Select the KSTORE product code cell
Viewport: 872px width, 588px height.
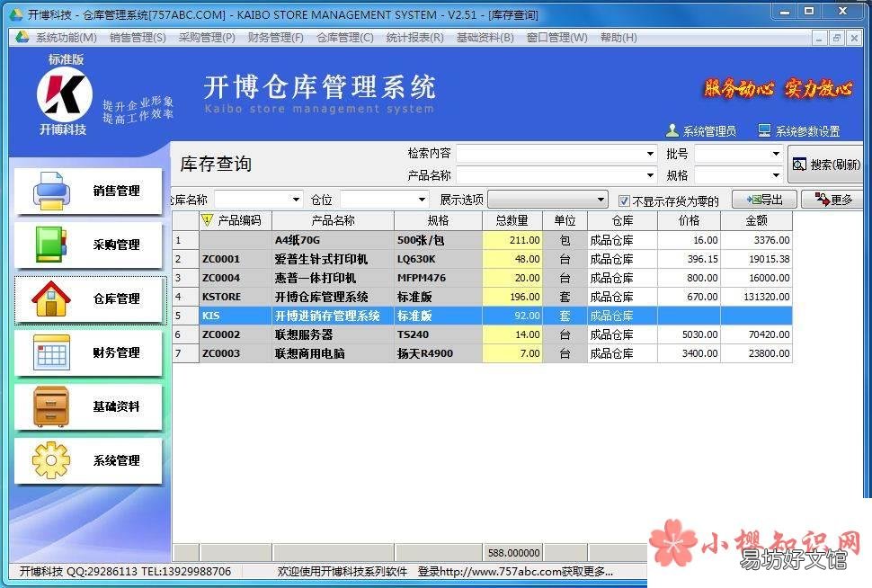(236, 297)
